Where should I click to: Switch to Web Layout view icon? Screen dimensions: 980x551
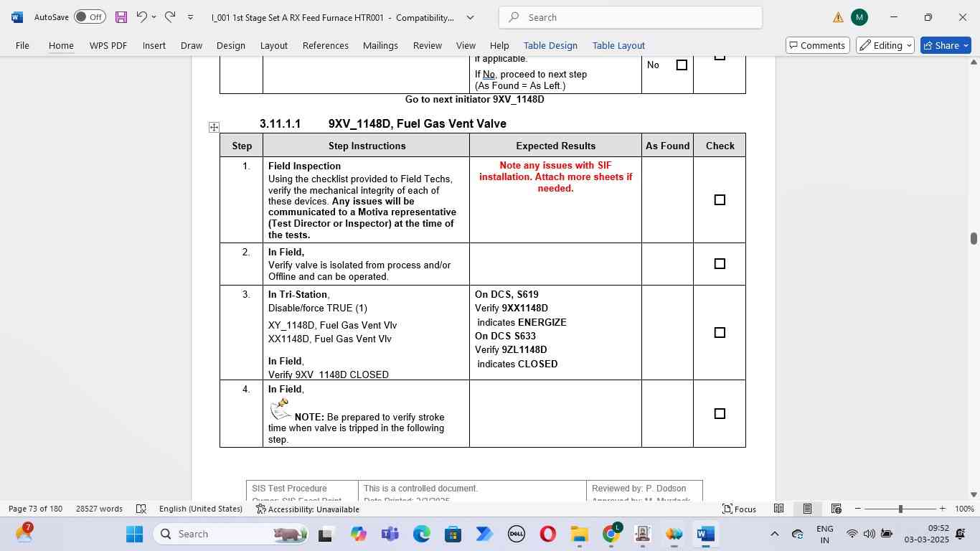click(x=836, y=509)
